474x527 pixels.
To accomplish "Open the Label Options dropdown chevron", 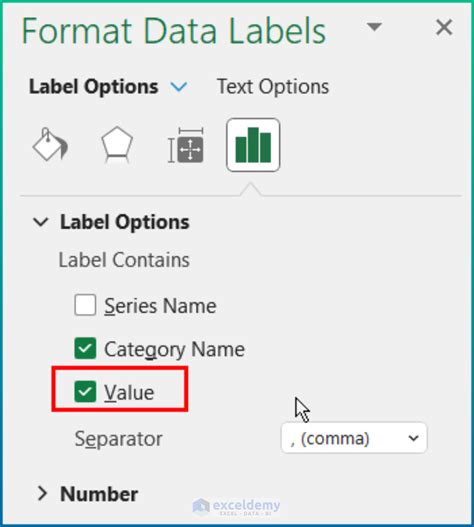I will tap(179, 87).
